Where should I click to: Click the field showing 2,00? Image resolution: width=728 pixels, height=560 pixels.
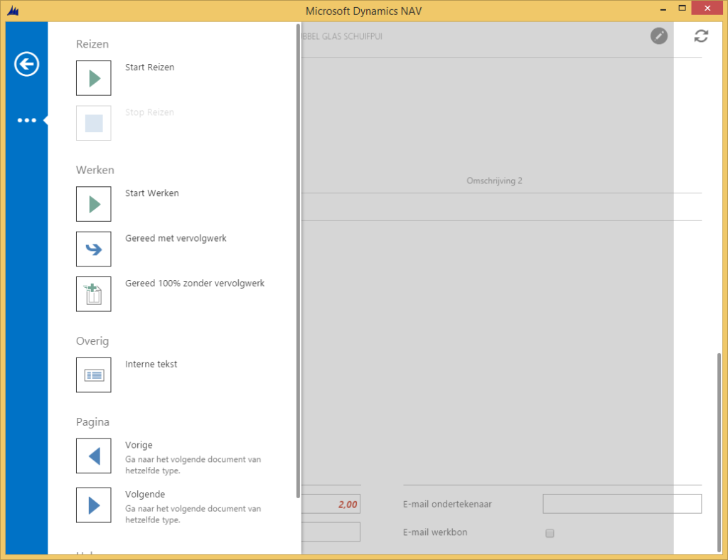click(x=331, y=504)
